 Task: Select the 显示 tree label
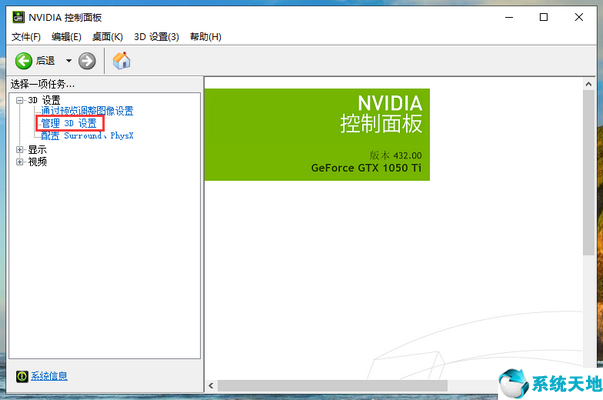37,149
